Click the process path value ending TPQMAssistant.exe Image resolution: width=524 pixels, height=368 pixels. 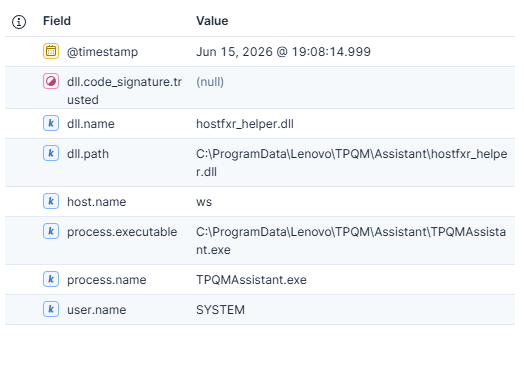tap(351, 241)
